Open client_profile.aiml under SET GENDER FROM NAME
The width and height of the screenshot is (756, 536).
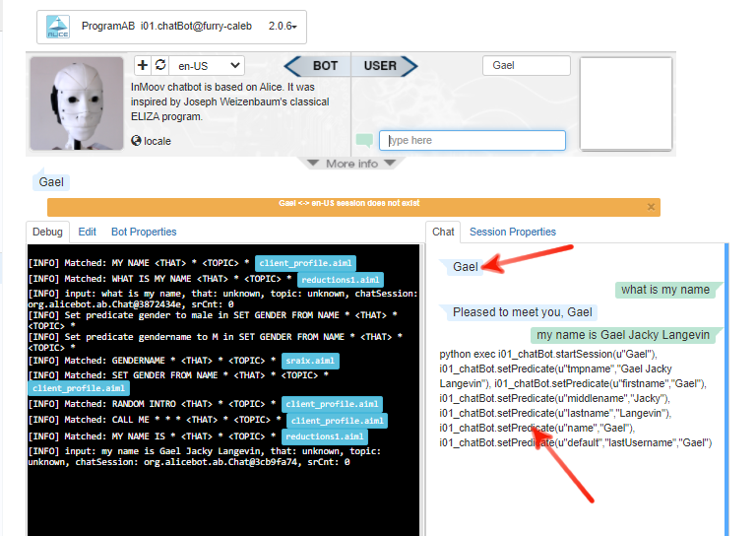click(x=79, y=388)
